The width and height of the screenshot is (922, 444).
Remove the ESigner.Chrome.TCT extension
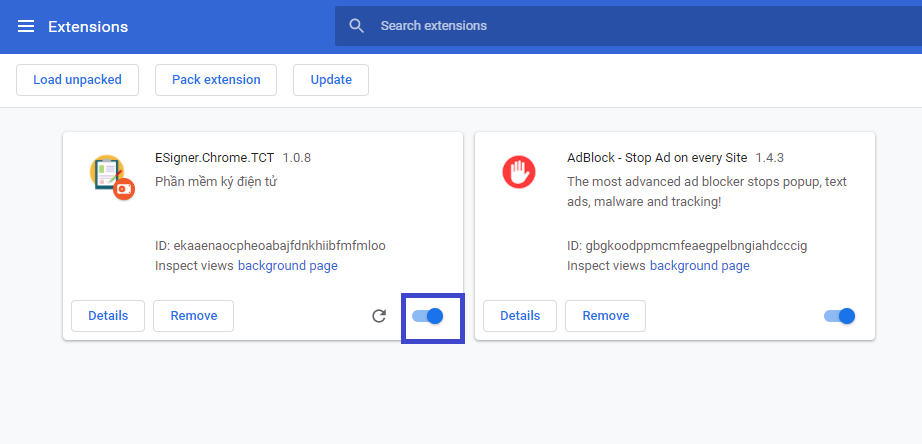tap(193, 316)
